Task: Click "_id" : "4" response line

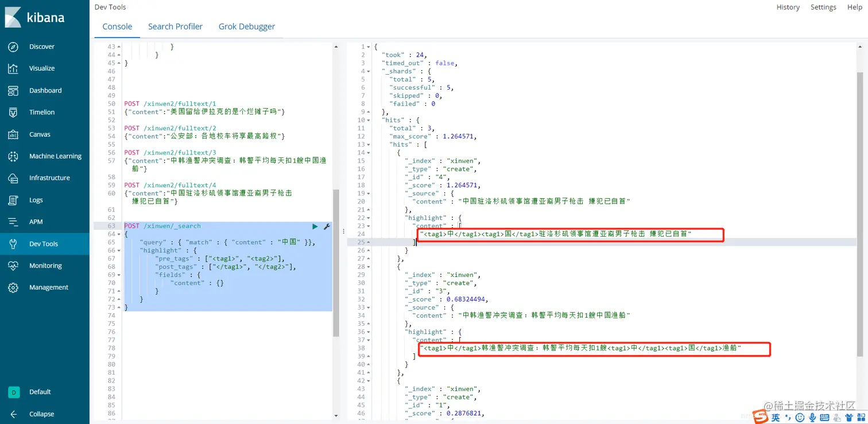Action: coord(426,178)
